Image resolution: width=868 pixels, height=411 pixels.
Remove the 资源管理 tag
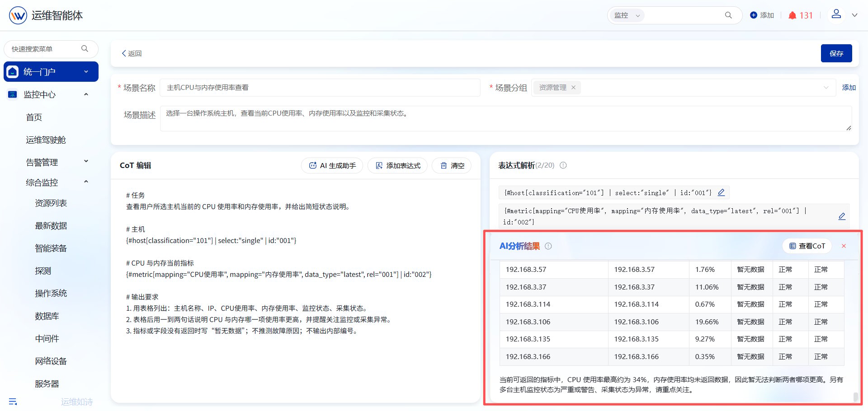coord(573,88)
